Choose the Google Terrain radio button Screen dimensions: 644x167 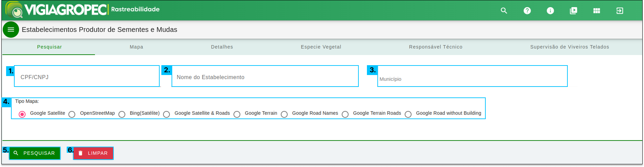coord(237,114)
